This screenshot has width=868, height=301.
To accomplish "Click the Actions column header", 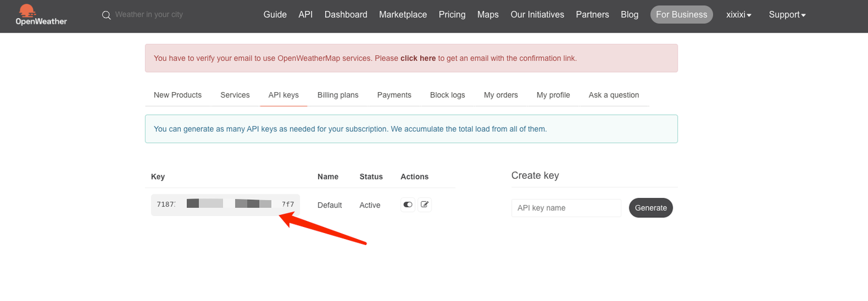I will pyautogui.click(x=415, y=177).
